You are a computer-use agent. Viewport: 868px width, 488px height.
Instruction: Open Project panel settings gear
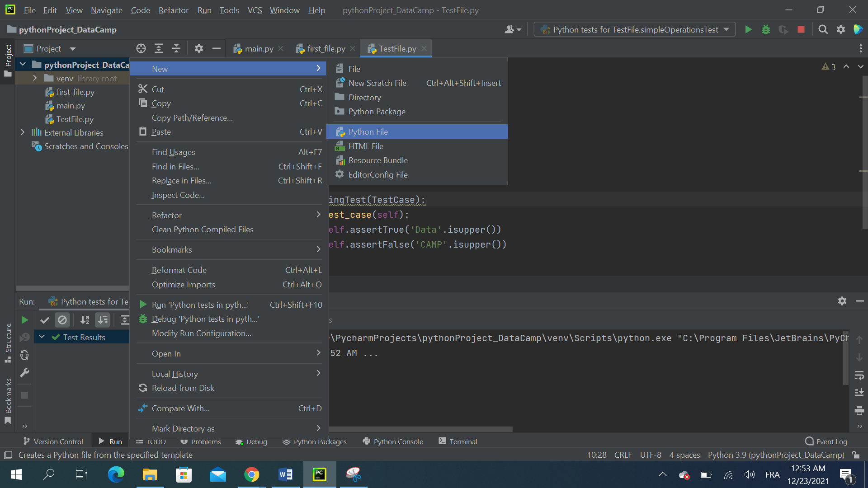pos(199,48)
